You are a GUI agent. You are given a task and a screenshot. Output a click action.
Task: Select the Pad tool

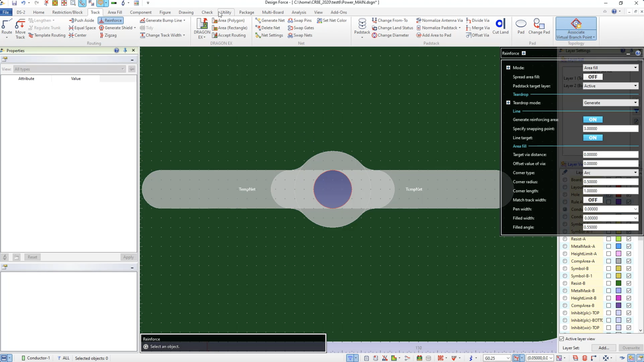coord(521,26)
